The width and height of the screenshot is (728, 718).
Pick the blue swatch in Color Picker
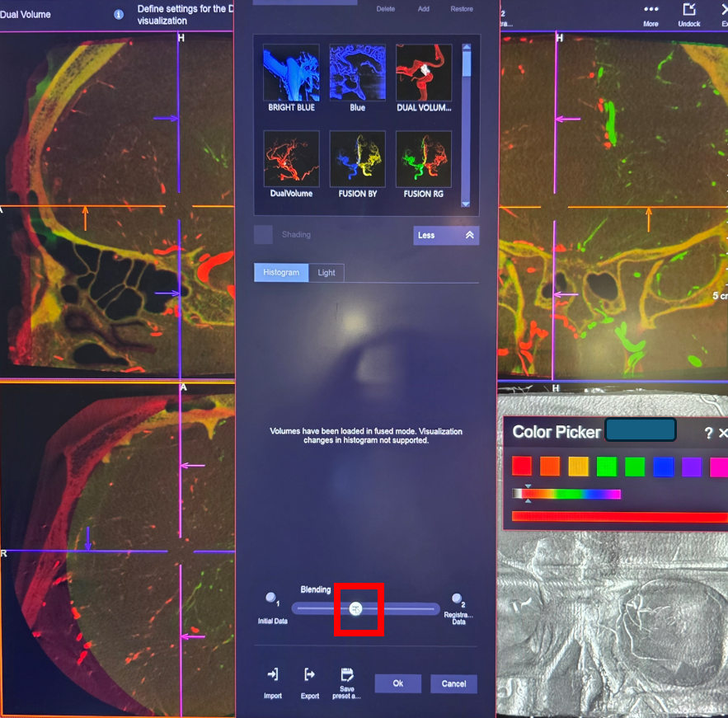click(663, 467)
